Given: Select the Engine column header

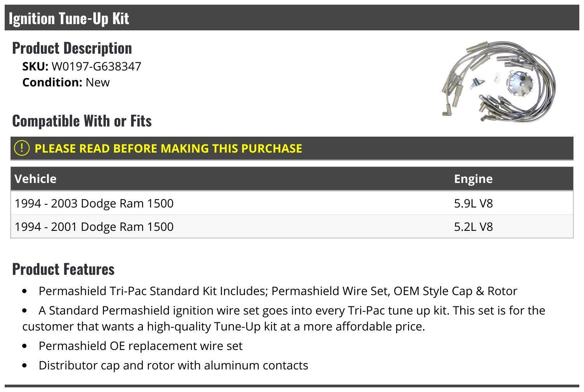Looking at the screenshot, I should click(x=473, y=179).
